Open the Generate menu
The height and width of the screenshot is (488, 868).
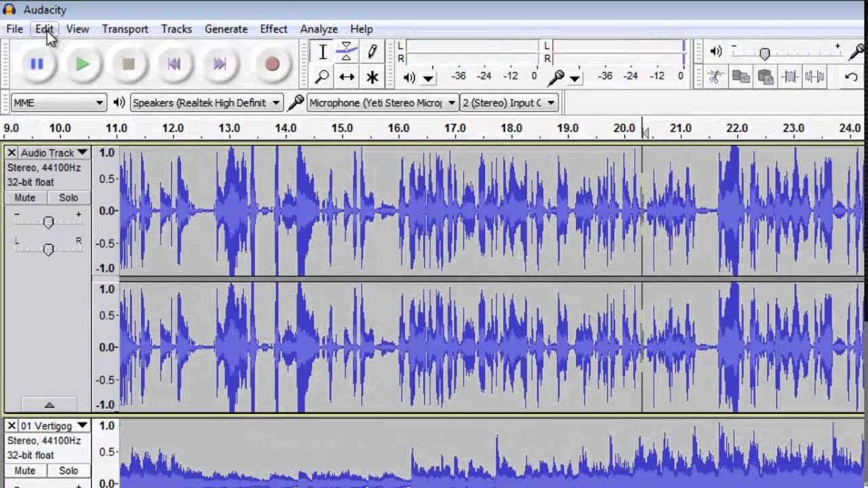(x=226, y=29)
